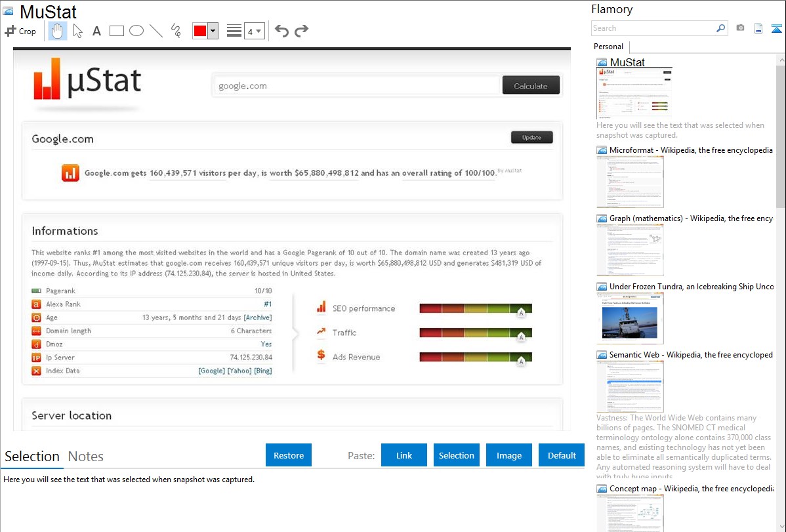The height and width of the screenshot is (532, 786).
Task: Click into the Flamory search field
Action: pos(653,28)
